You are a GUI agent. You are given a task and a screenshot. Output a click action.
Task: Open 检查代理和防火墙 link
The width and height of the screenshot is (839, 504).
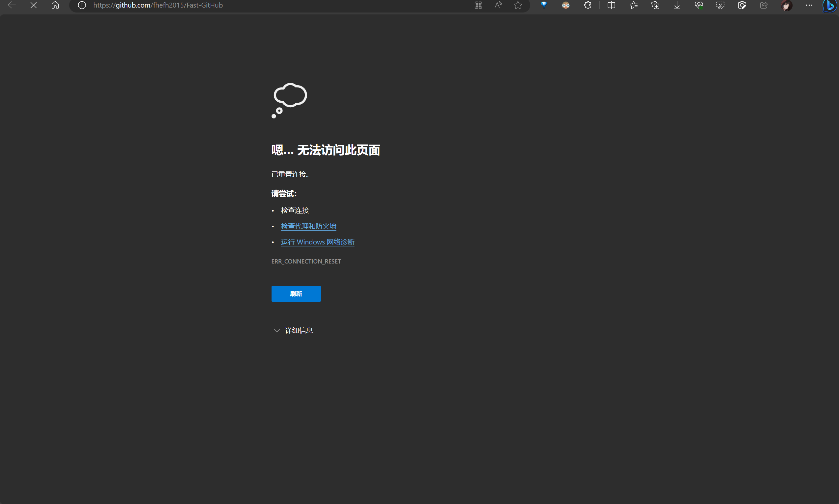pos(308,226)
